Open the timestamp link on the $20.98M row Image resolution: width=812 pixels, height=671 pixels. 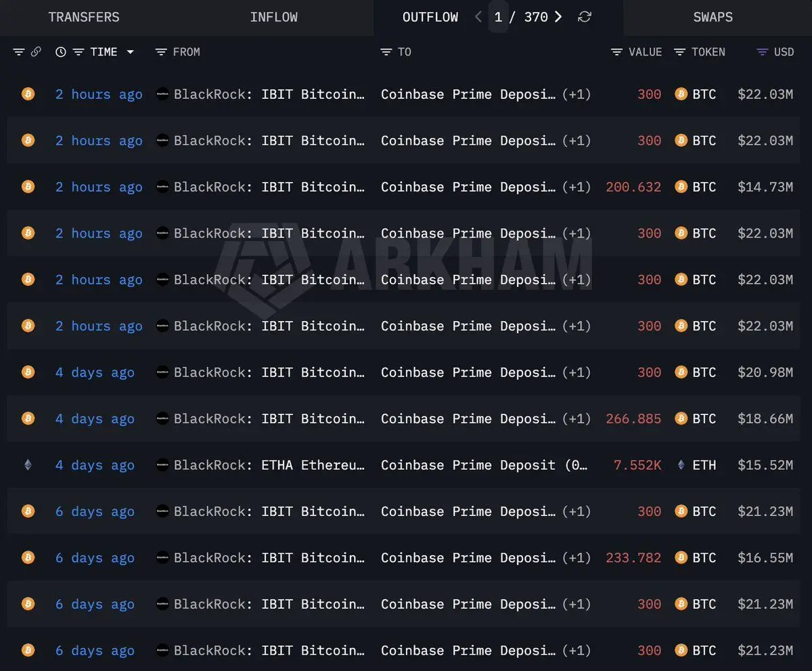[95, 373]
